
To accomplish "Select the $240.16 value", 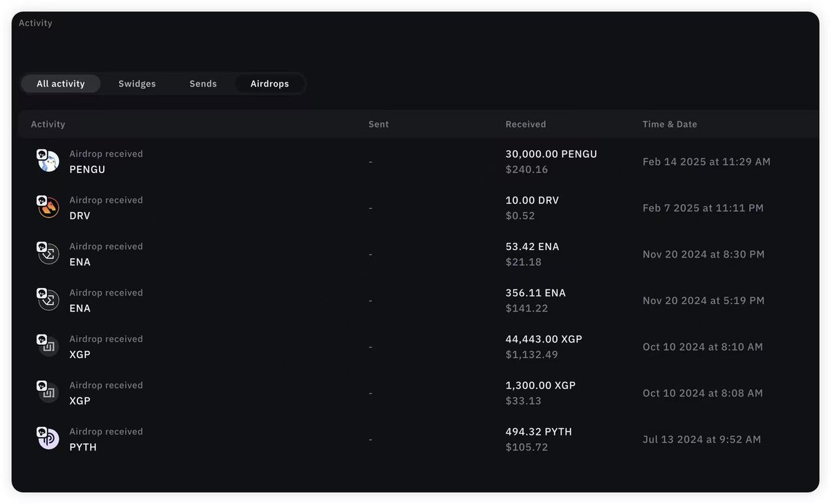I will (x=527, y=170).
